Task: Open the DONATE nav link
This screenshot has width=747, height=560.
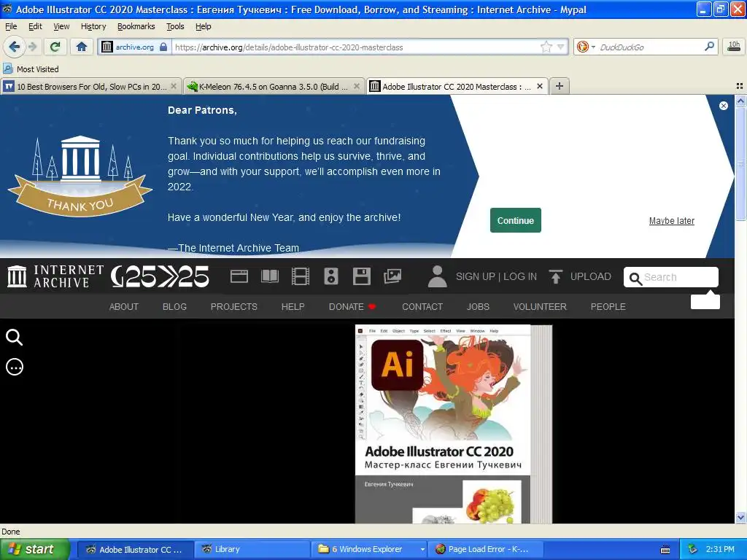Action: pos(352,307)
